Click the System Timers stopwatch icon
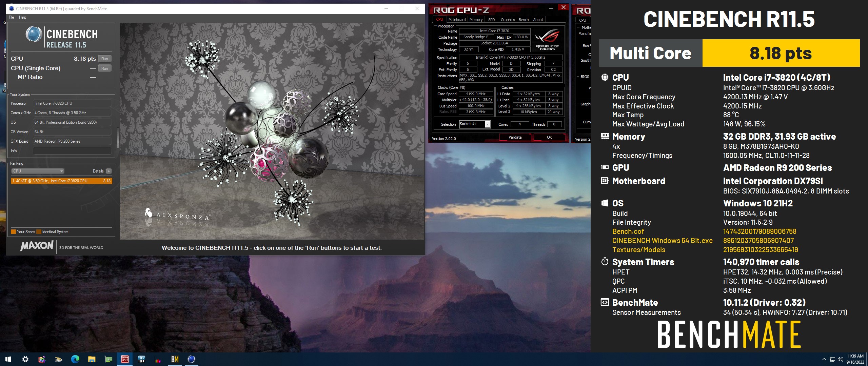This screenshot has width=868, height=366. pyautogui.click(x=605, y=262)
